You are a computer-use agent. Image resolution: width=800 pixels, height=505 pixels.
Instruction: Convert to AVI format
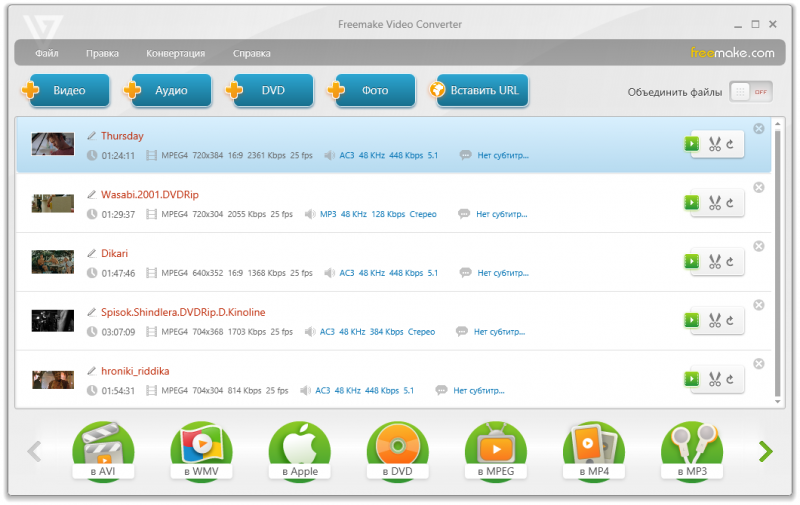(103, 451)
